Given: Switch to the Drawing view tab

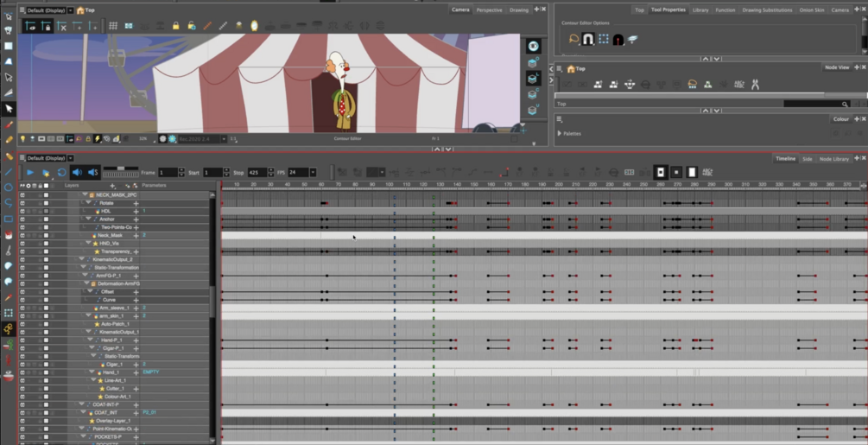Looking at the screenshot, I should [519, 10].
